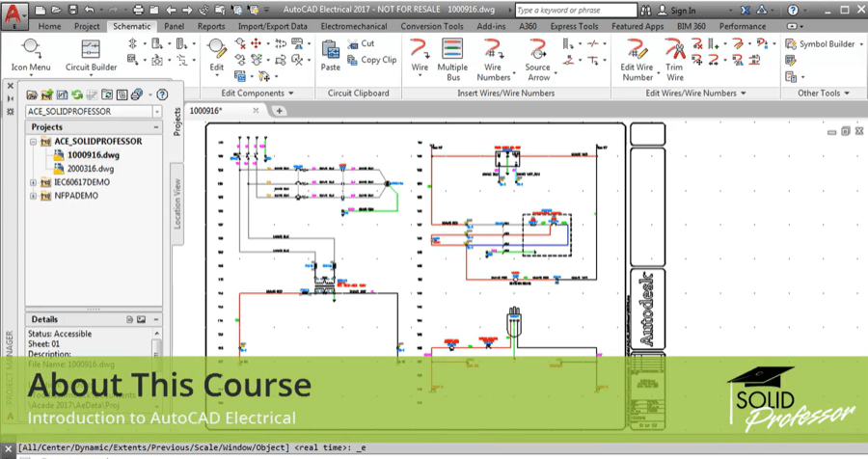Expand the NFPADEMO project
The height and width of the screenshot is (459, 868).
click(33, 196)
